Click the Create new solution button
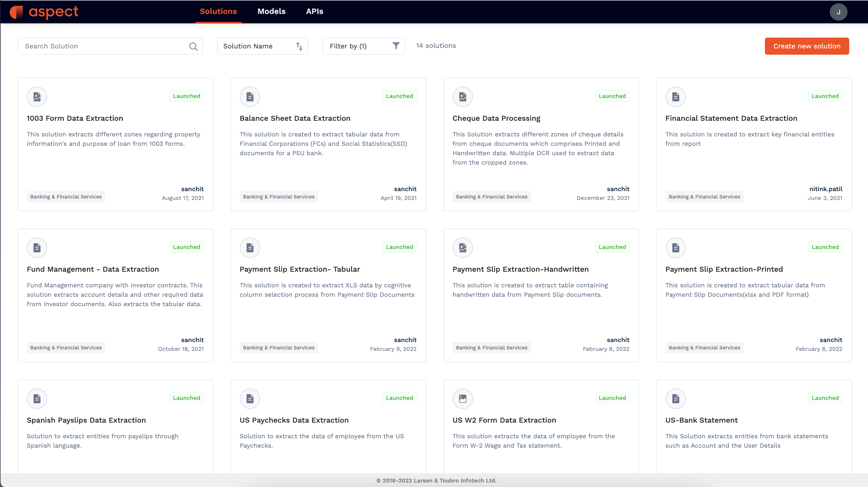Screen dimensions: 868x487 click(807, 46)
